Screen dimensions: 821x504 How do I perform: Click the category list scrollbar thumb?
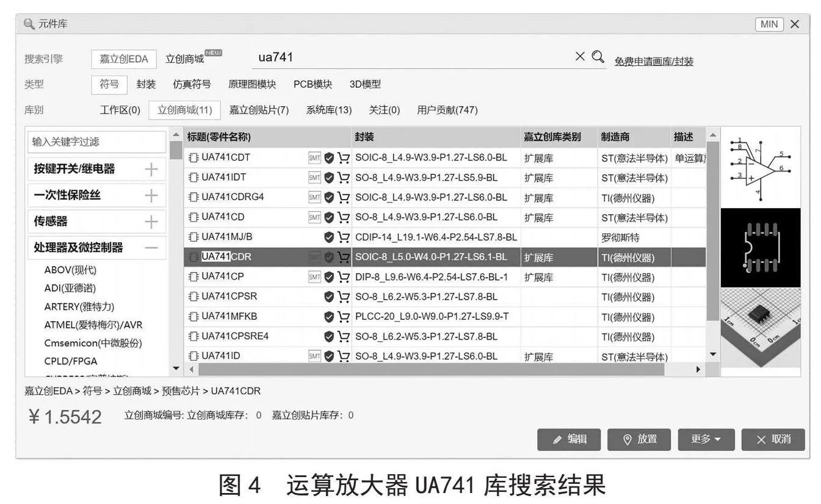tap(176, 150)
